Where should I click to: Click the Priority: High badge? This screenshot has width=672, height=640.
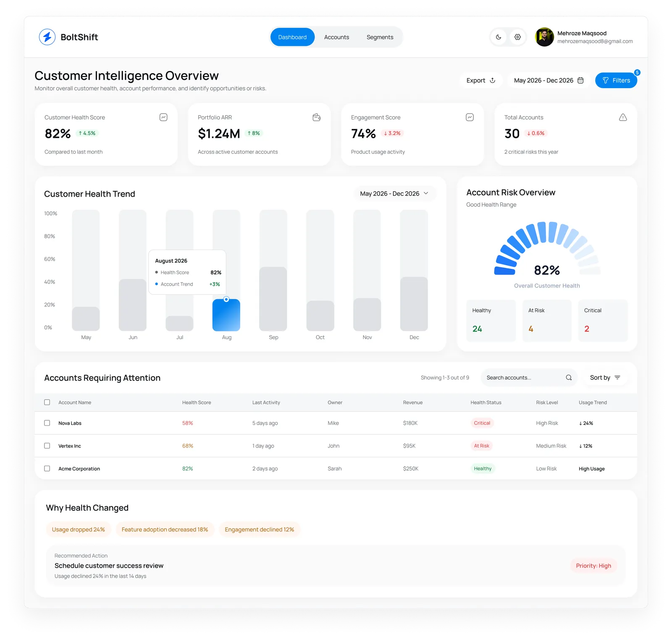[593, 566]
